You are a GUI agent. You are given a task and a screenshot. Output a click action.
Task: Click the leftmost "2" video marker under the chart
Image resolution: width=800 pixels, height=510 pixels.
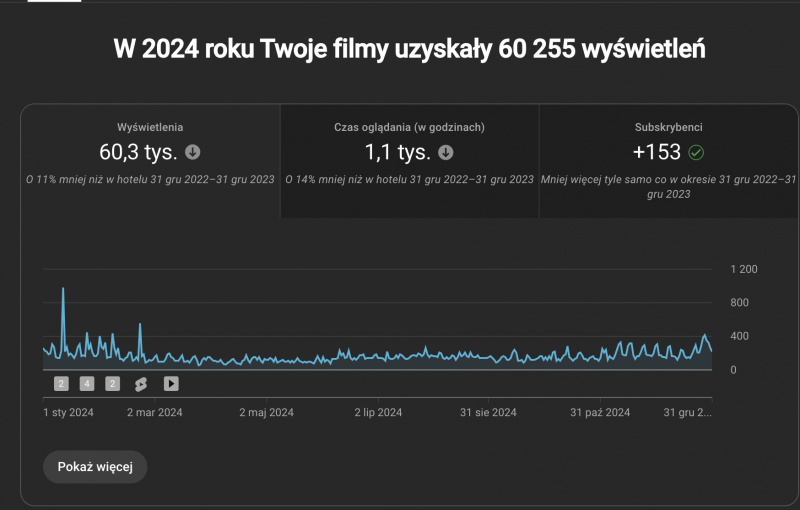coord(61,383)
